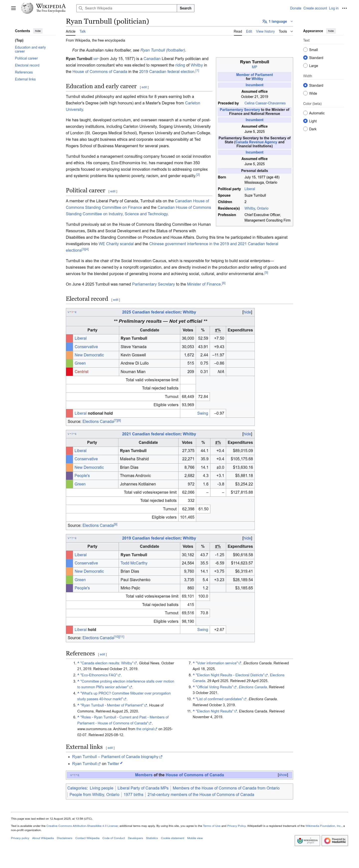Open the Tools dropdown menu
The width and height of the screenshot is (359, 868).
click(x=285, y=31)
